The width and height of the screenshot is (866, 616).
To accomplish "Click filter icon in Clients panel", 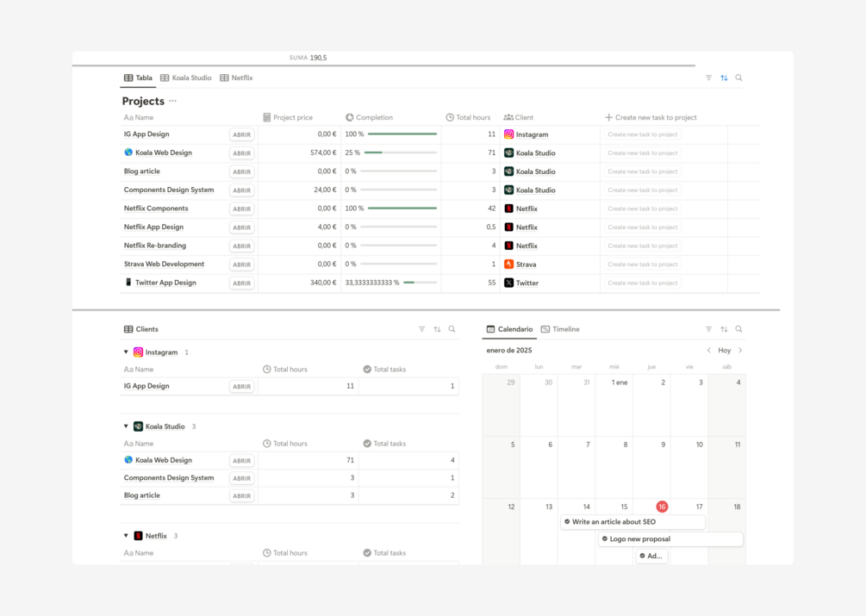I will 422,329.
